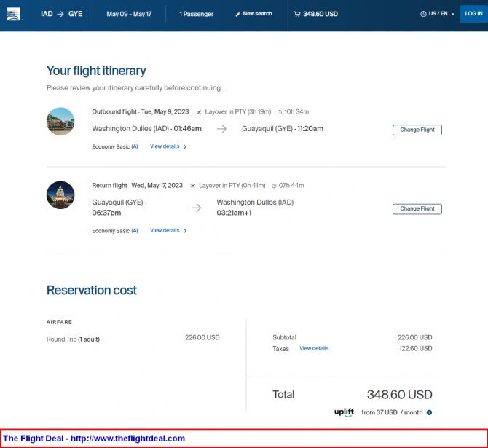
Task: View details of outbound Economy Basic flight
Action: click(168, 146)
